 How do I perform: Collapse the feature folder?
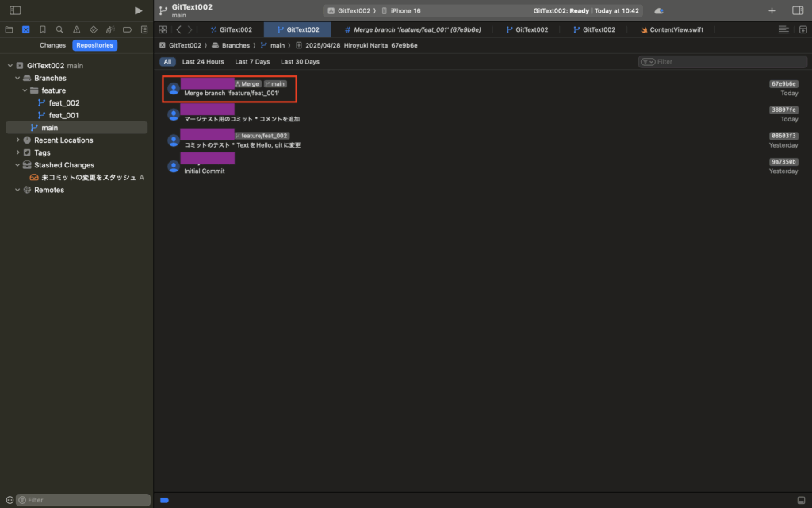pos(25,90)
